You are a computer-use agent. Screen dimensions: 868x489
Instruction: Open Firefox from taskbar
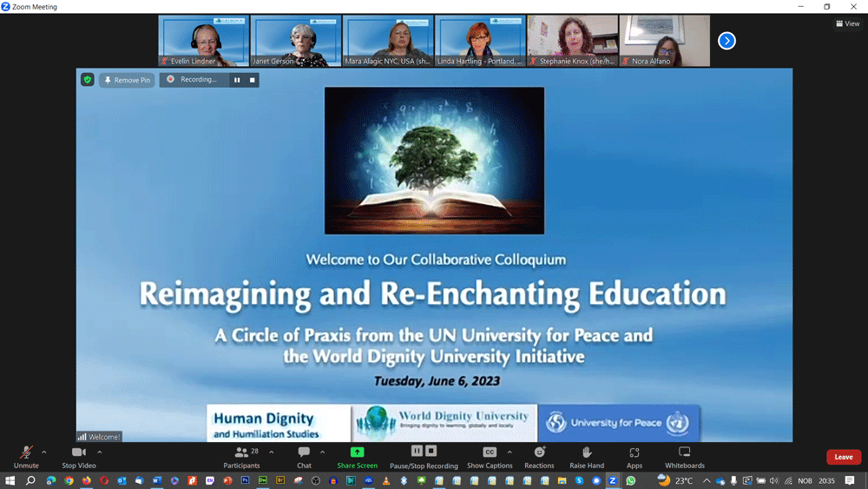coord(86,480)
